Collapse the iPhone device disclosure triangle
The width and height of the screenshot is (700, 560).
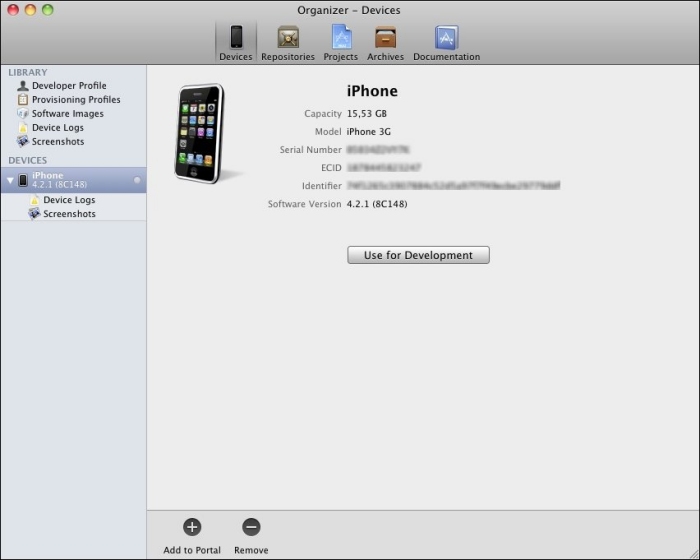(x=10, y=180)
